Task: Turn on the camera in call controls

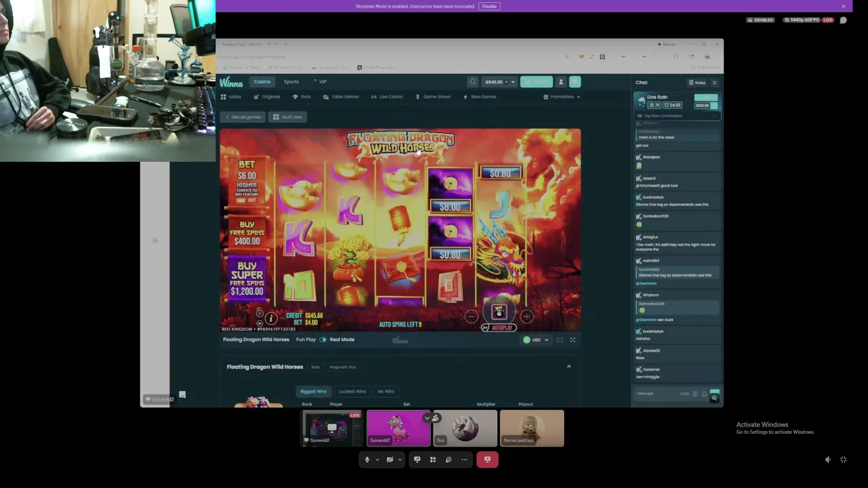Action: 390,460
